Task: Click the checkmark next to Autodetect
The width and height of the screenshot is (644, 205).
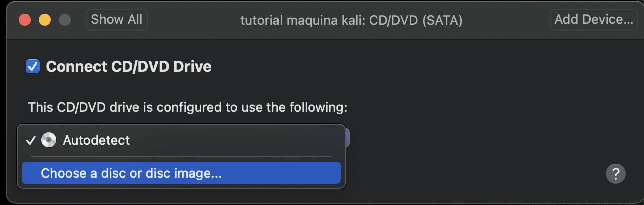Action: pos(31,141)
